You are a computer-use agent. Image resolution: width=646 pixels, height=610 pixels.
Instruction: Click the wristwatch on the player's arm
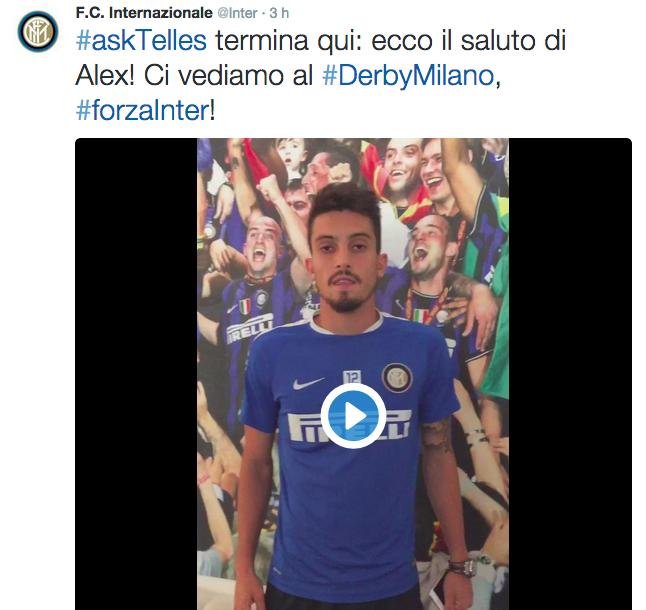tap(461, 567)
